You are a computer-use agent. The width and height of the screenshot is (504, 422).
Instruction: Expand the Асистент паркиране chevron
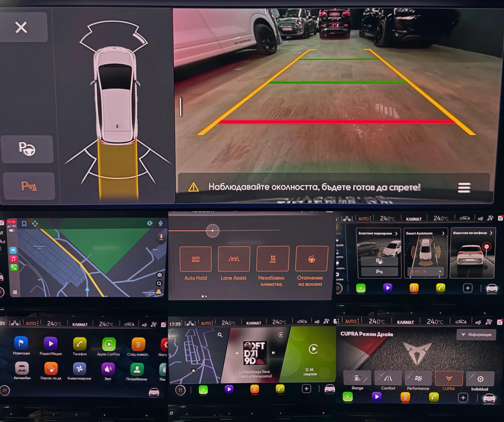click(396, 234)
